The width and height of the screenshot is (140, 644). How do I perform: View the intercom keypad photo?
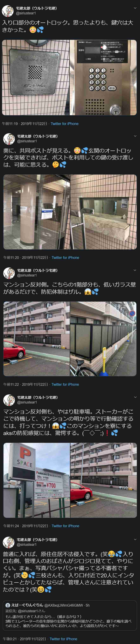pos(103,78)
